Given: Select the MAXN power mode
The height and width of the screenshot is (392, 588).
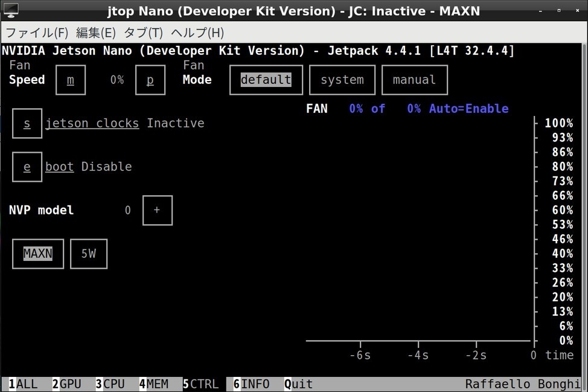Looking at the screenshot, I should 38,254.
